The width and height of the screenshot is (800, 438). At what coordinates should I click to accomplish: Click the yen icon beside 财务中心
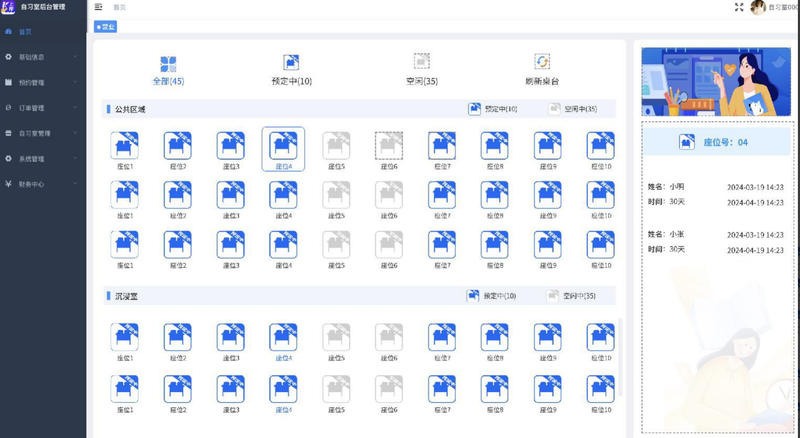(x=8, y=184)
